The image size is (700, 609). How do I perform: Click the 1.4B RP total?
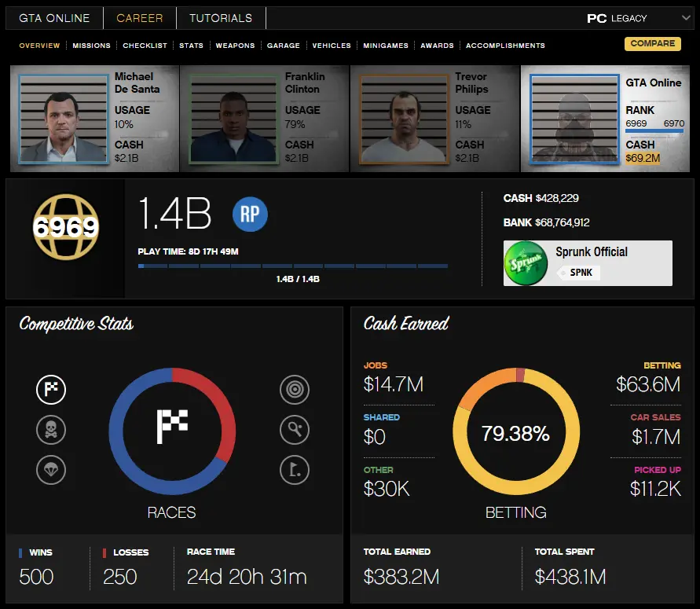click(174, 214)
